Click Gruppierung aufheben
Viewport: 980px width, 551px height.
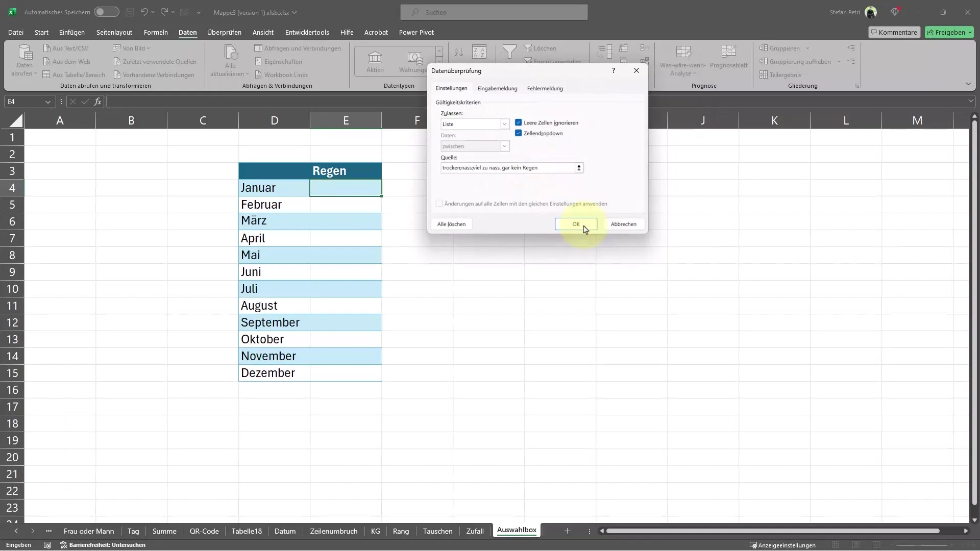point(795,62)
